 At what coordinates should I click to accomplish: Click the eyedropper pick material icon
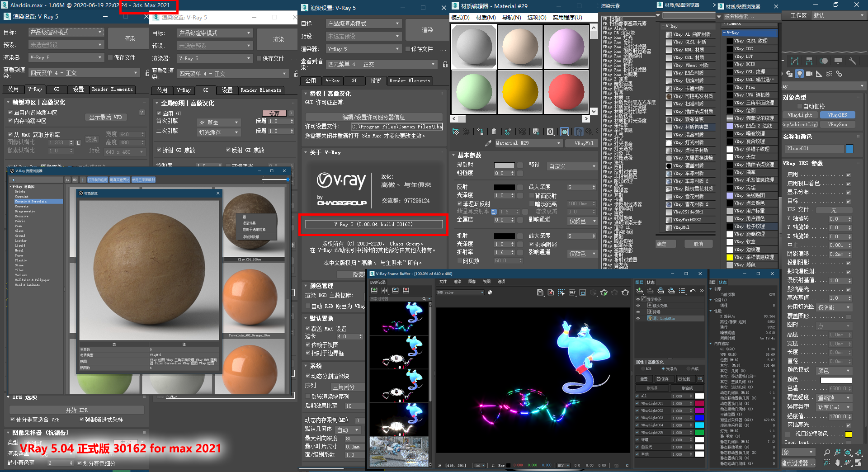[x=488, y=143]
